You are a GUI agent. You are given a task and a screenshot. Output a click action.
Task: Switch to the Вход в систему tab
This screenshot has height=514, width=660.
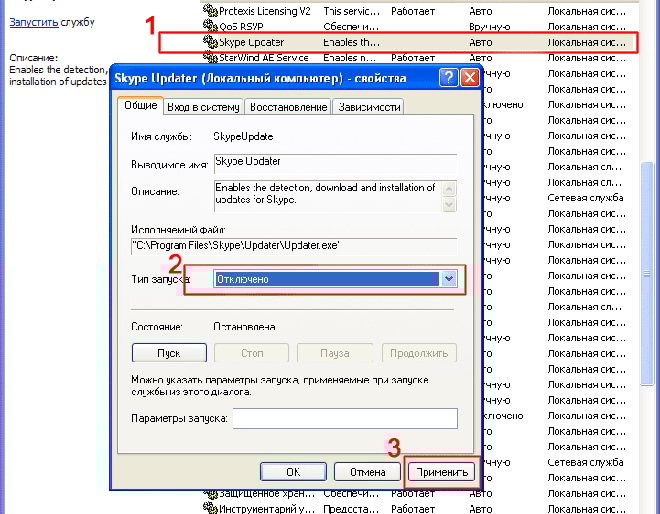pyautogui.click(x=203, y=107)
